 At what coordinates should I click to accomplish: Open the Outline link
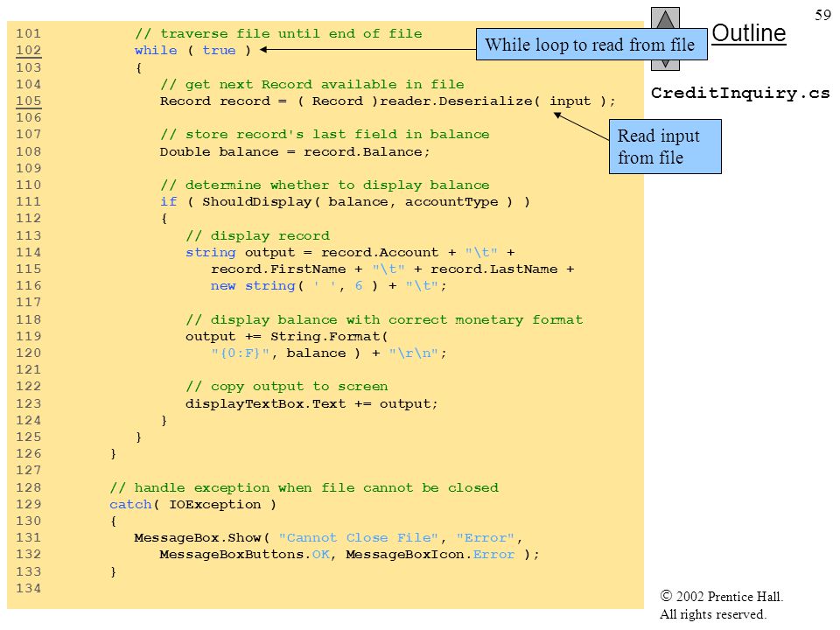click(749, 33)
